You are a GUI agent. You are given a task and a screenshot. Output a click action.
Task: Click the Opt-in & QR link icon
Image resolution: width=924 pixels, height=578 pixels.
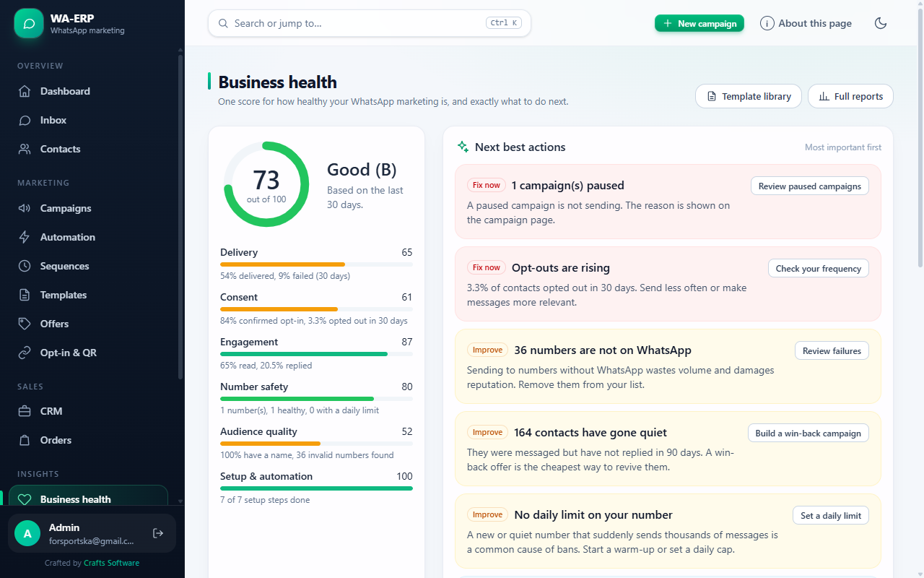pos(25,353)
